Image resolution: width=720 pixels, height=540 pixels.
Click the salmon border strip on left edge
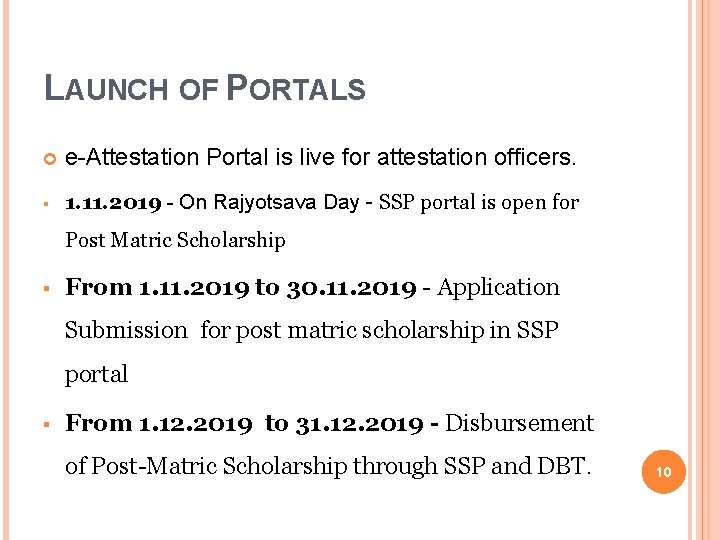click(x=6, y=270)
